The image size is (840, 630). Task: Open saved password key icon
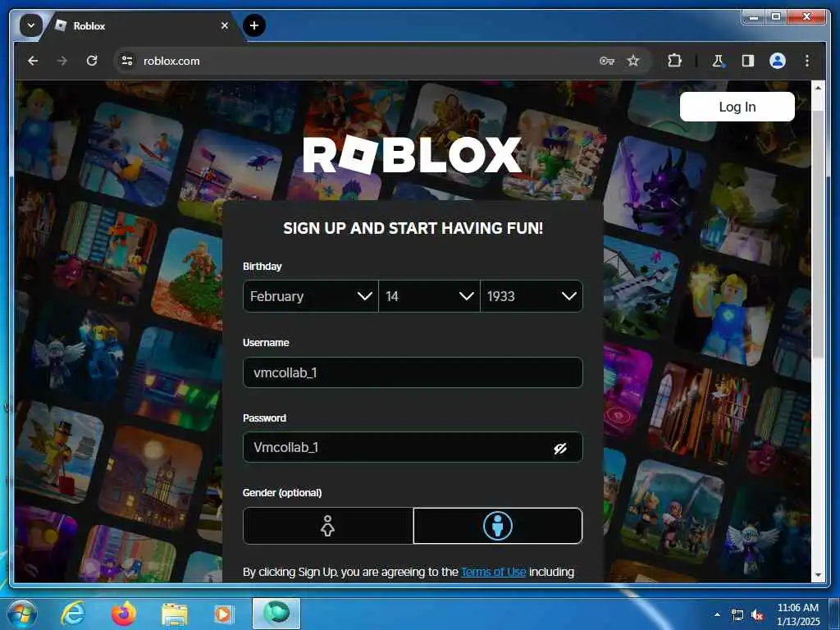pyautogui.click(x=606, y=61)
